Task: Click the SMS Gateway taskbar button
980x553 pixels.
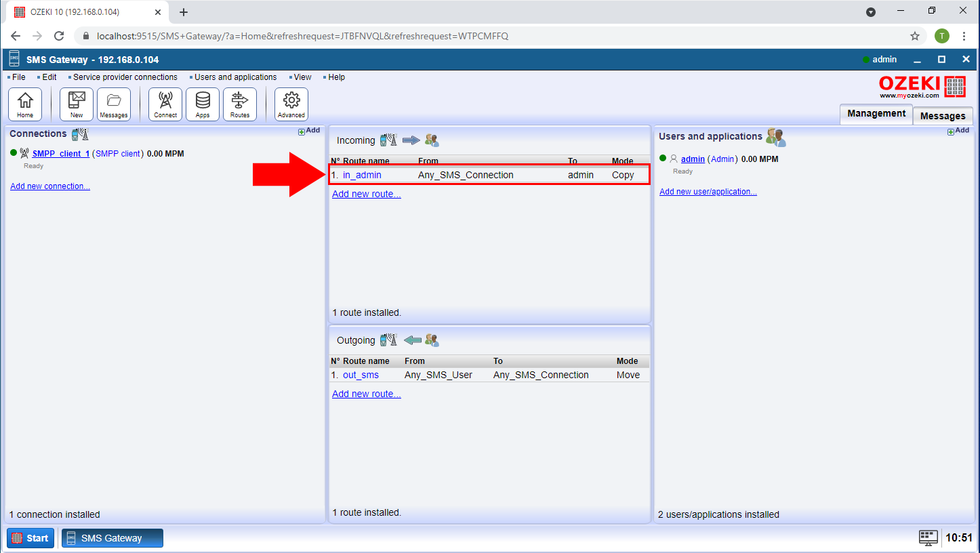Action: click(x=113, y=538)
